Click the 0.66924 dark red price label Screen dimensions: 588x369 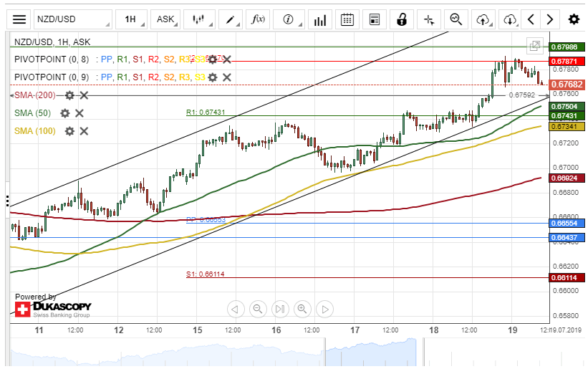[567, 178]
